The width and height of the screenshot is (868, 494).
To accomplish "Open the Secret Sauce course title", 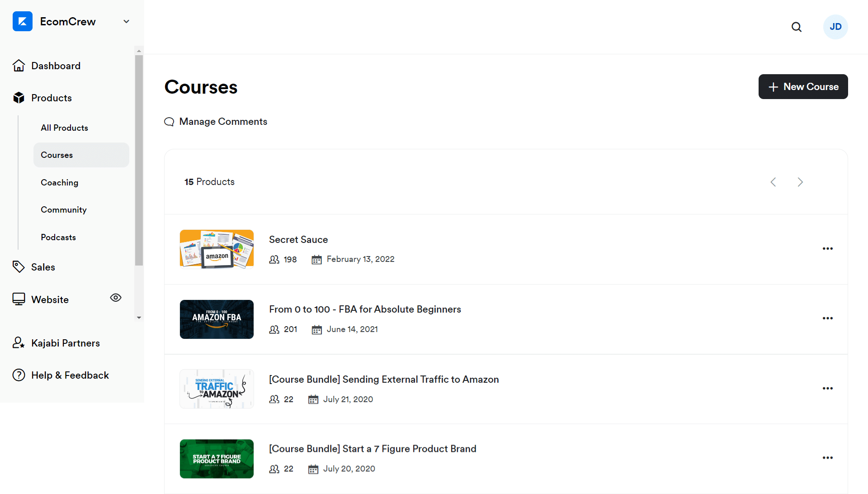I will pos(298,239).
